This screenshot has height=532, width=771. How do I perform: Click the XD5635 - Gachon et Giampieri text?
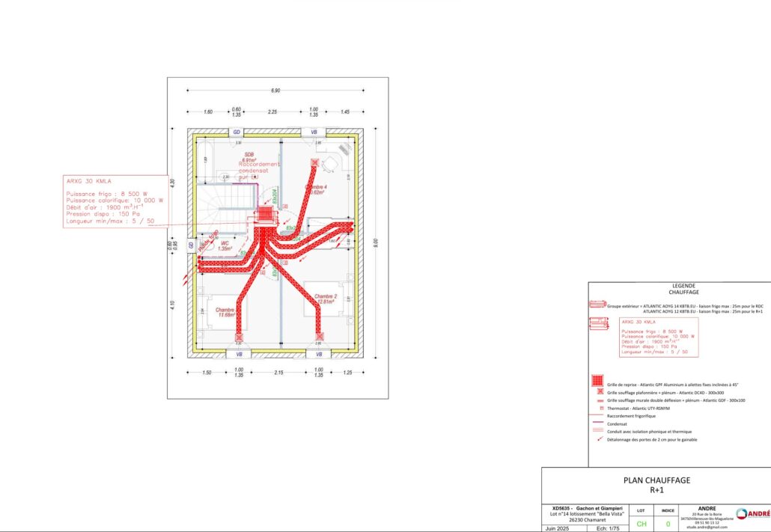coord(587,508)
